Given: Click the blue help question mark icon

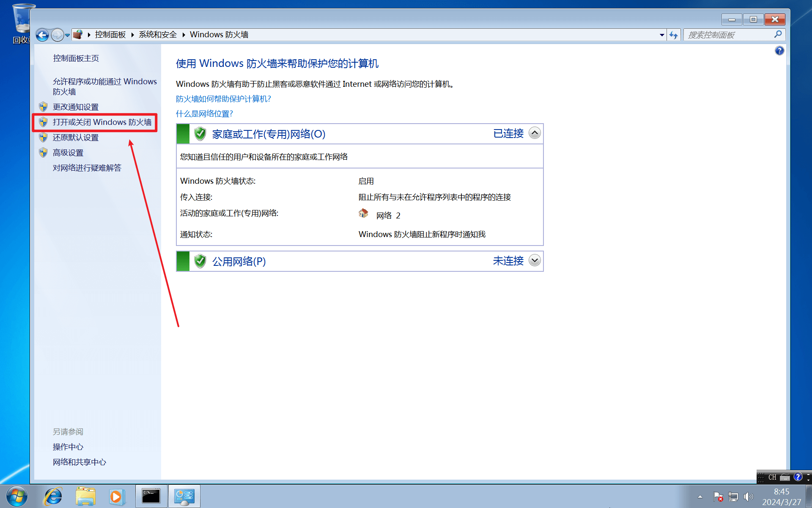Looking at the screenshot, I should 779,51.
